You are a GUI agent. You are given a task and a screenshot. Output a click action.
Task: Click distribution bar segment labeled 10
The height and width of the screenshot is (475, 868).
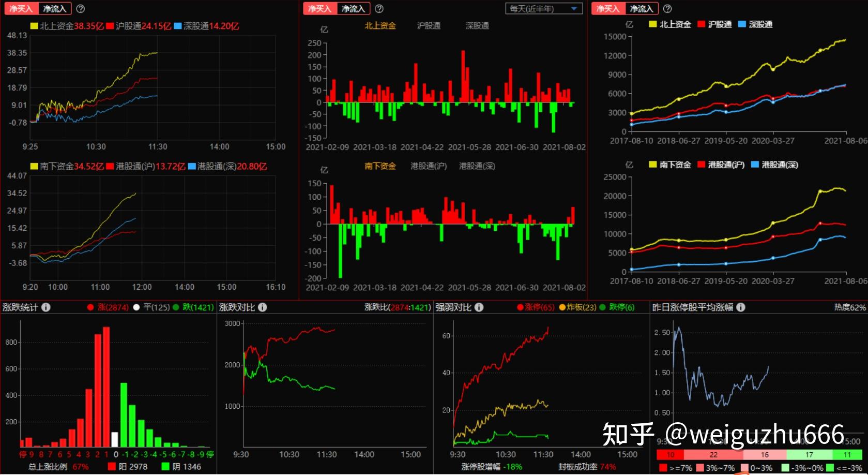click(671, 455)
